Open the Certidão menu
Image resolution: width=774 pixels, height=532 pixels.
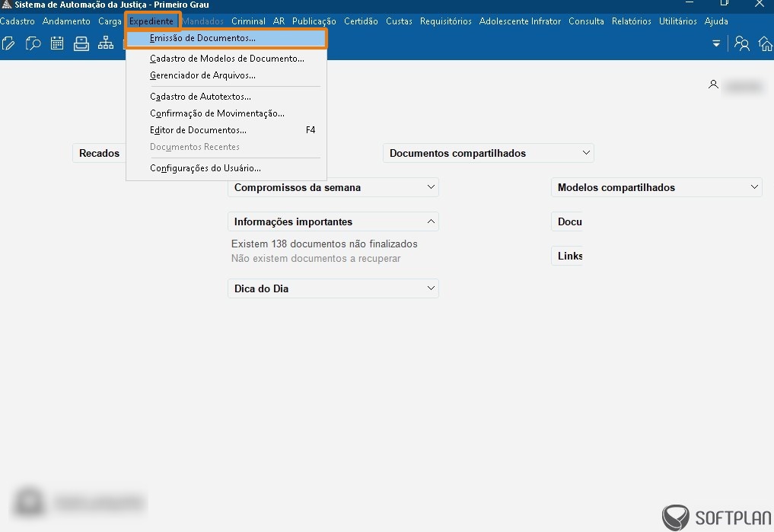pyautogui.click(x=361, y=21)
